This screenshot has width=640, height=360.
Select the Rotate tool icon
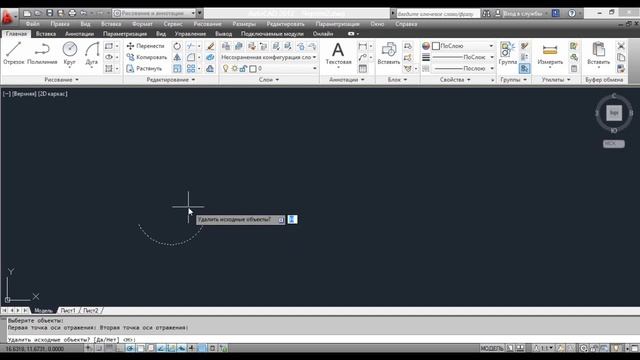tap(177, 46)
